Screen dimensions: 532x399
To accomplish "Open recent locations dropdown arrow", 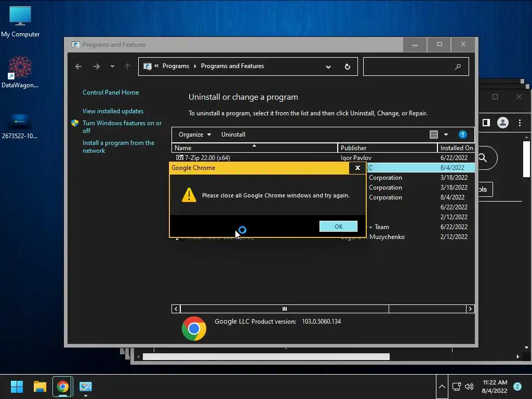I will [x=112, y=66].
